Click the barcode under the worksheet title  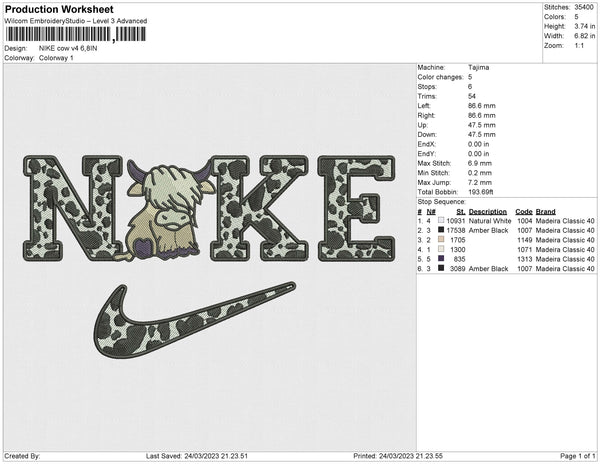[75, 34]
